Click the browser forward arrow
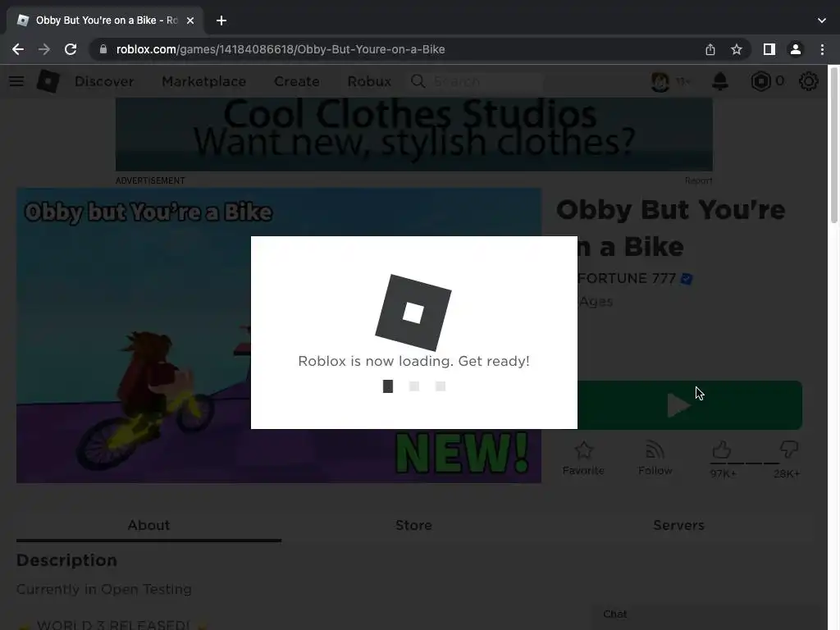 tap(44, 49)
